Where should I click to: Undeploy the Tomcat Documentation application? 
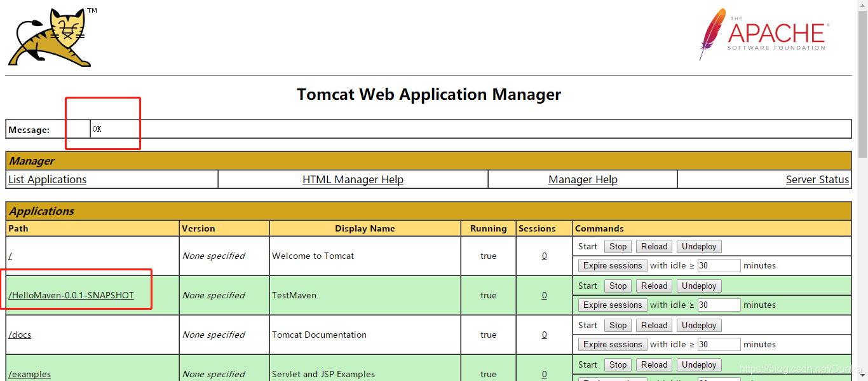tap(699, 325)
